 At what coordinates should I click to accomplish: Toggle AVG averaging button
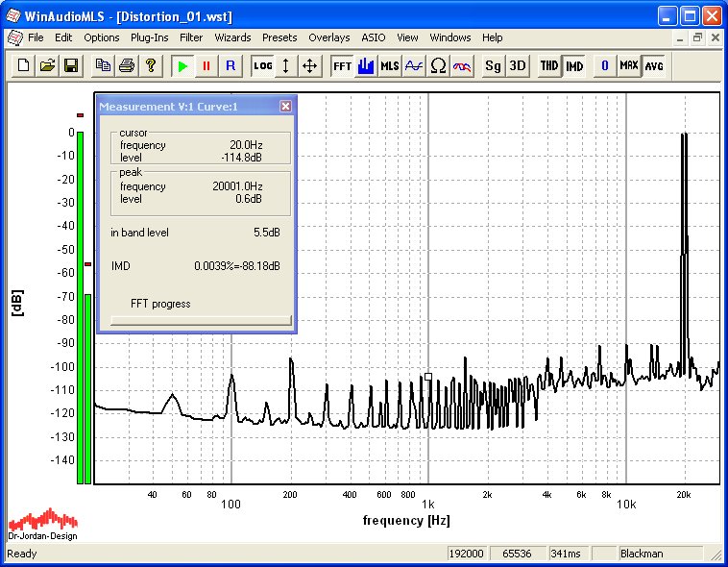pos(654,66)
